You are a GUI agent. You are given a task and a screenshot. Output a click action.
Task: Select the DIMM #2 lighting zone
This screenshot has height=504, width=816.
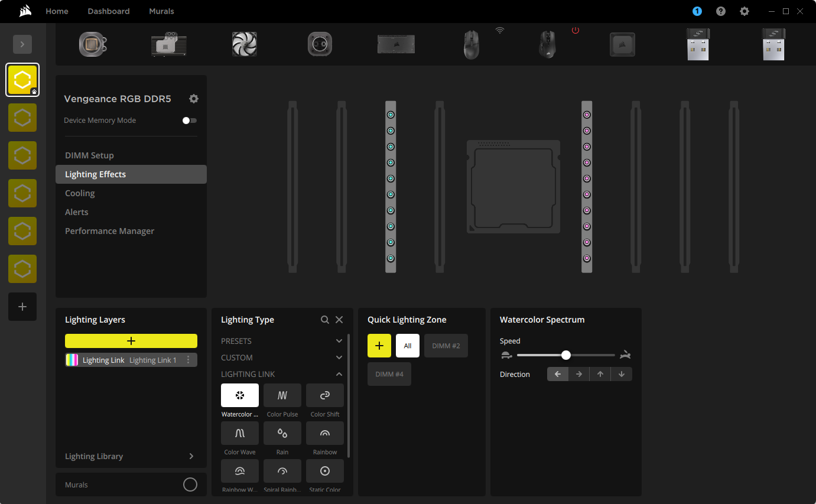[x=446, y=346]
